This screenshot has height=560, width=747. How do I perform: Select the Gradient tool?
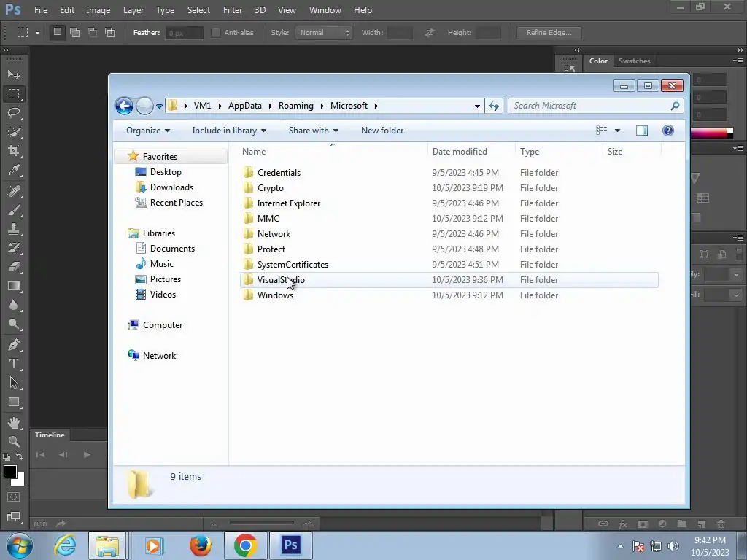pyautogui.click(x=14, y=286)
